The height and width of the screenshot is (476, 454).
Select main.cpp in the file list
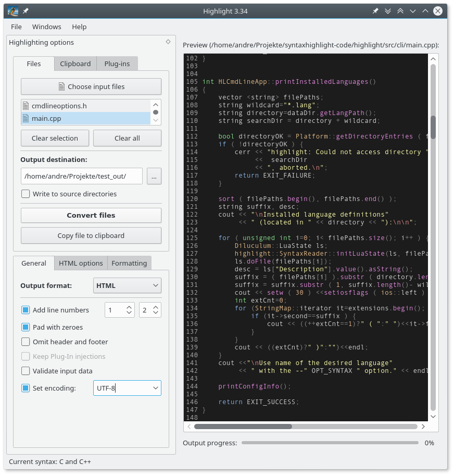86,118
